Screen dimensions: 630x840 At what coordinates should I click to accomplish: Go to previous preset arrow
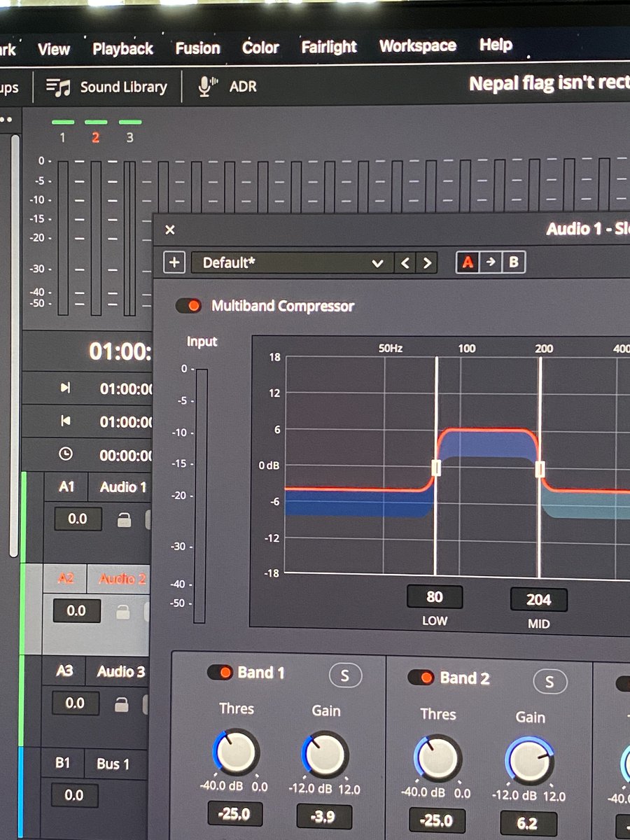click(x=405, y=263)
